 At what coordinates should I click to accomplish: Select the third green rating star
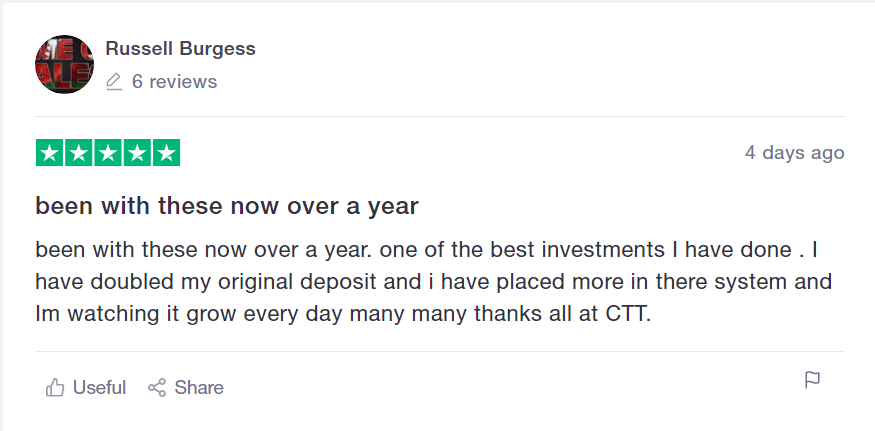pos(108,152)
